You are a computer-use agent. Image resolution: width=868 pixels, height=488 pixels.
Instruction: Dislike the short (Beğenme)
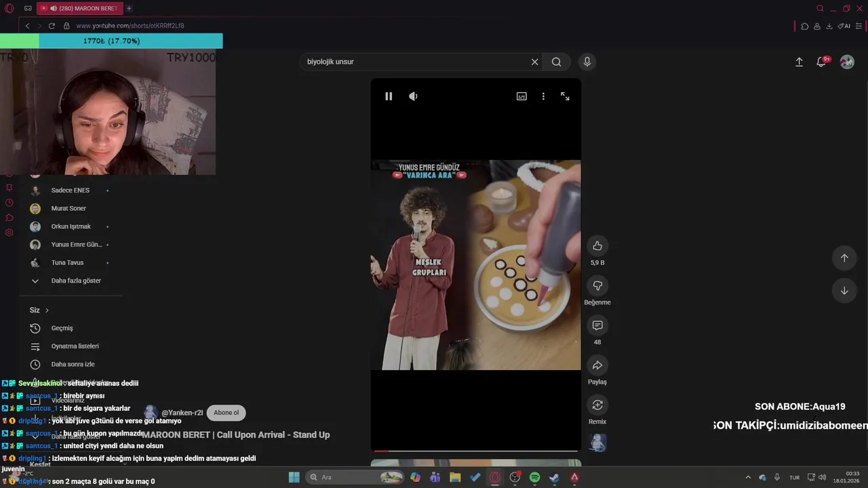pos(597,286)
